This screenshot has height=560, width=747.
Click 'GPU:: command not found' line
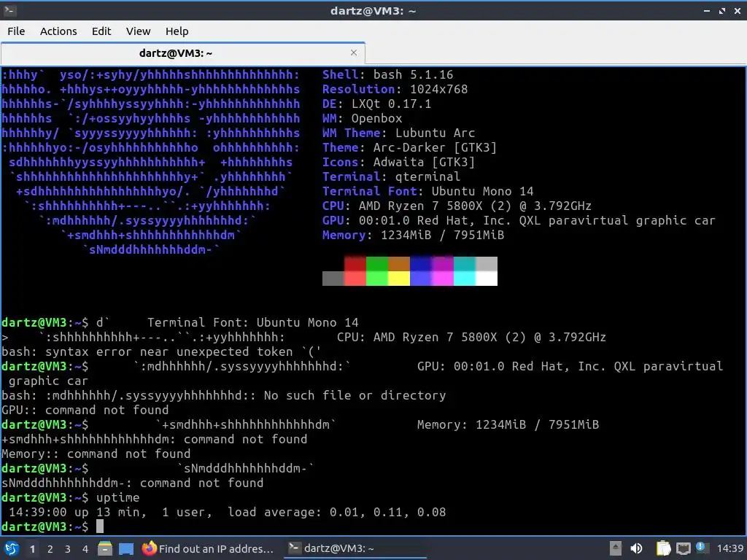85,410
